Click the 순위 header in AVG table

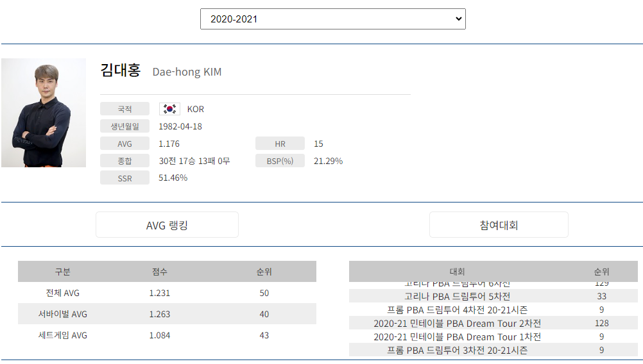[x=264, y=272]
